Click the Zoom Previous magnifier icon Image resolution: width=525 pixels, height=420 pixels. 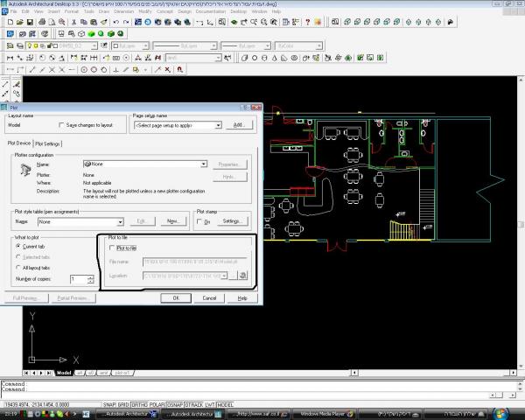[x=274, y=22]
